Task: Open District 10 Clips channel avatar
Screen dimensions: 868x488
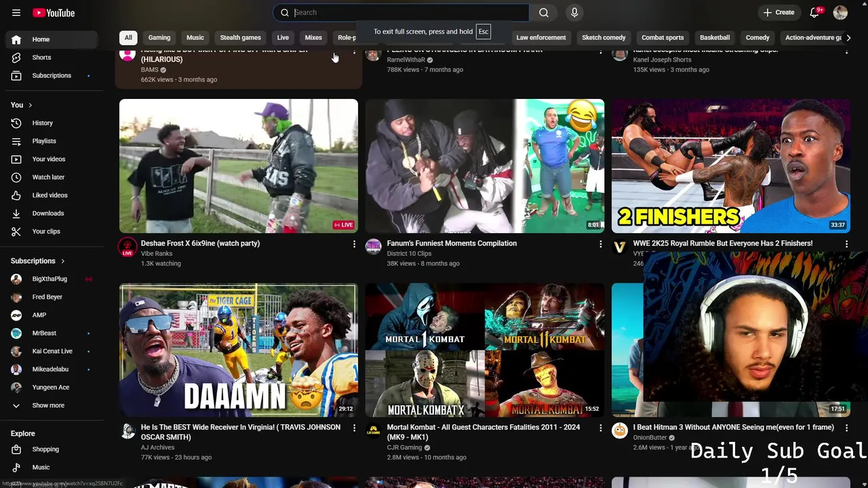Action: coord(374,247)
